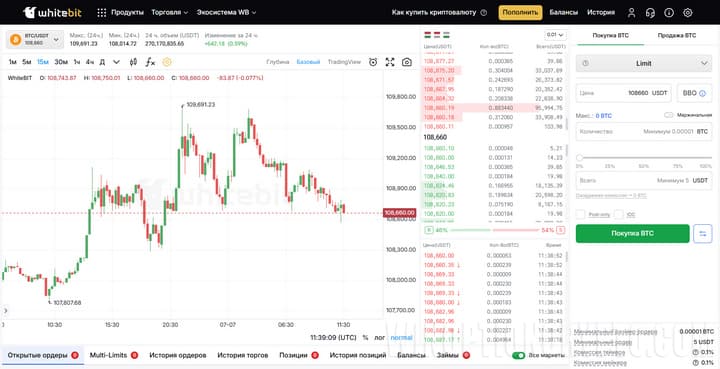Expand chart side panel arrow at left edge
Viewport: 720px width, 369px height.
[x=5, y=311]
